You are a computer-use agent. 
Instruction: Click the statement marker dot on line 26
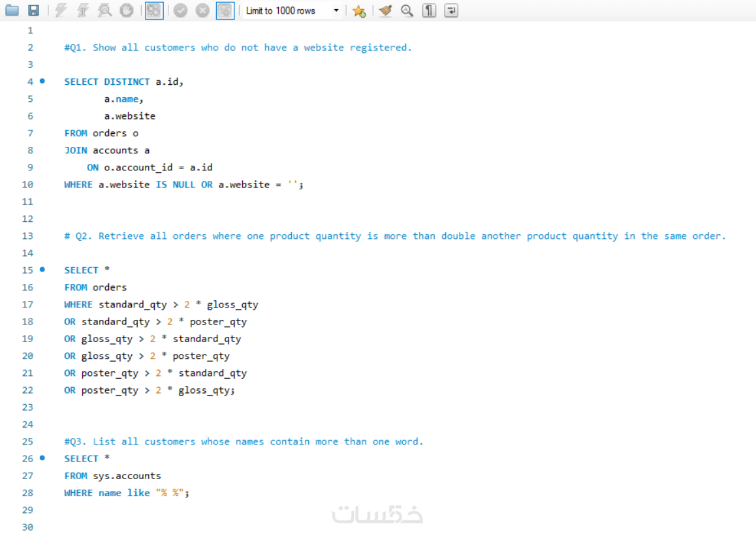(42, 458)
